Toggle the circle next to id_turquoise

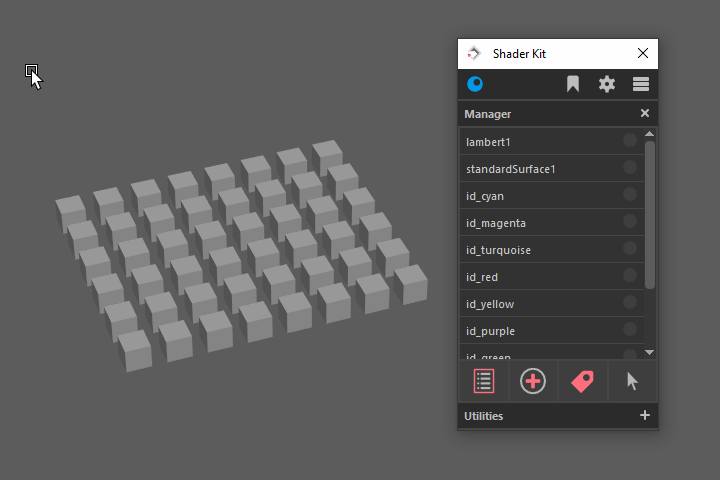click(630, 248)
